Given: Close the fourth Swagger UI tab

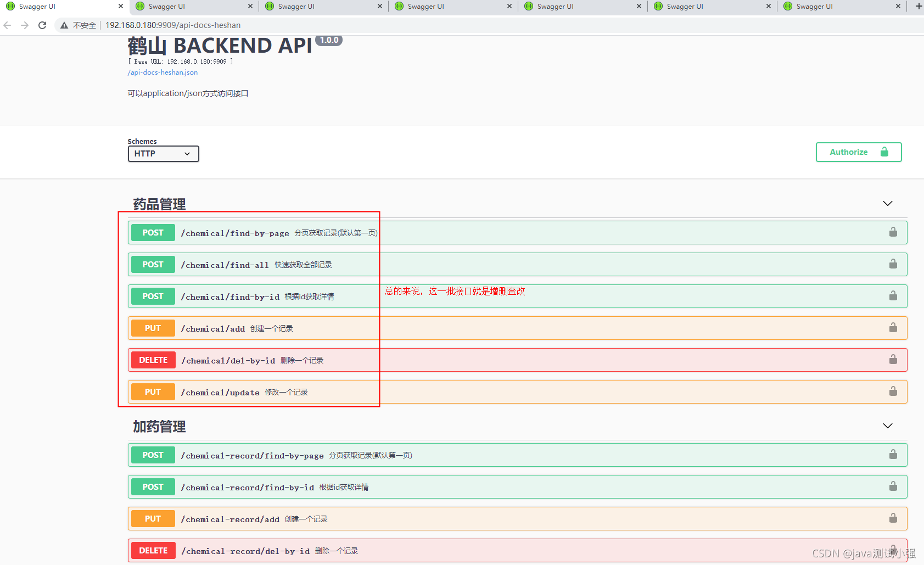Looking at the screenshot, I should coord(509,6).
